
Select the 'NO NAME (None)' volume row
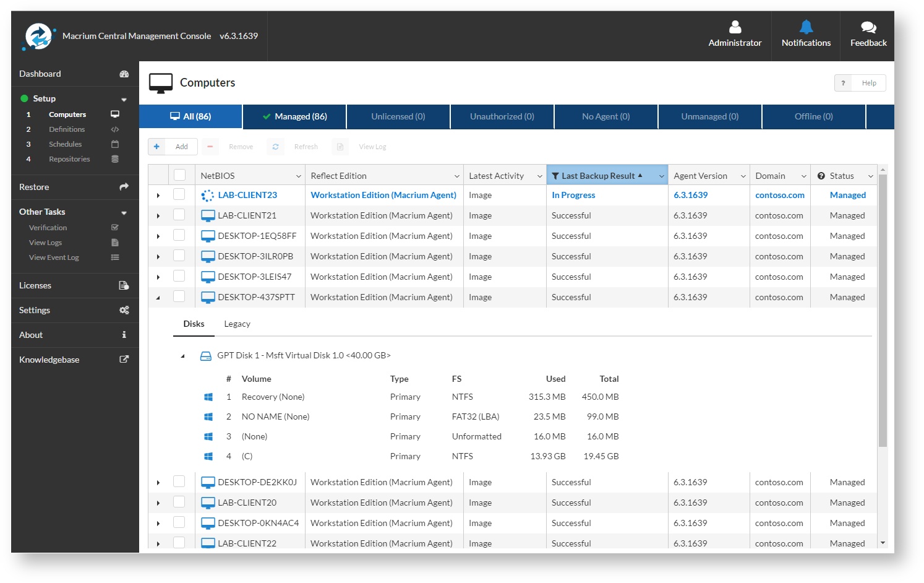pyautogui.click(x=411, y=417)
